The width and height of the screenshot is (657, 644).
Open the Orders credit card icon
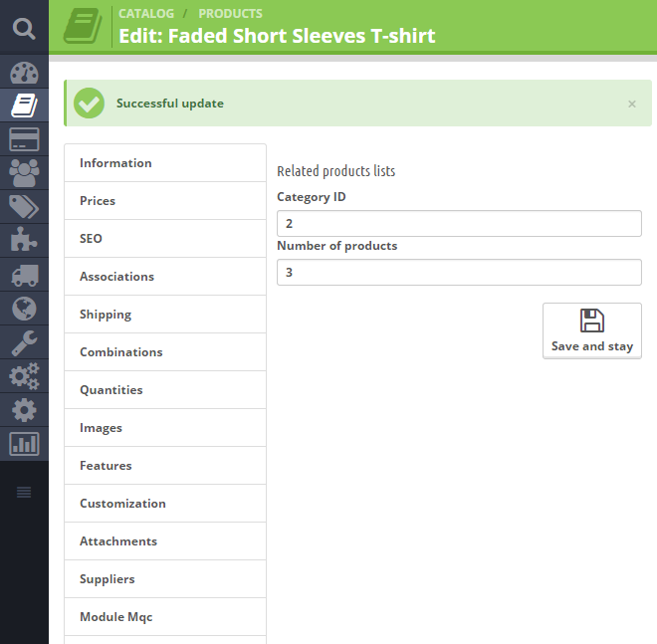click(24, 138)
